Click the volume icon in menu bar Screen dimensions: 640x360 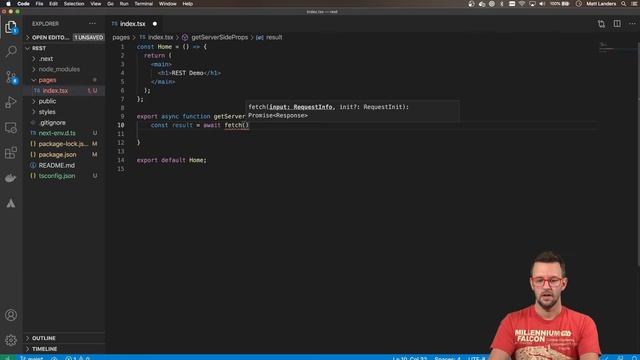point(542,4)
